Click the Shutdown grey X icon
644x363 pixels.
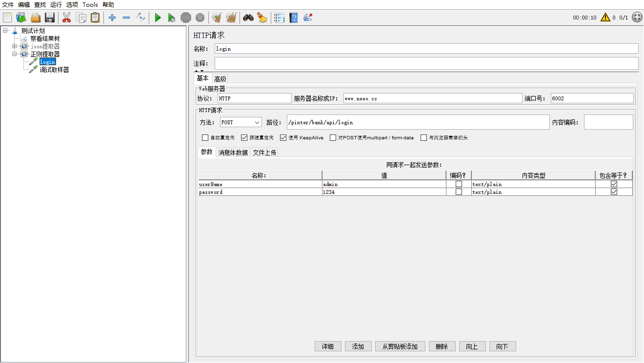click(200, 18)
